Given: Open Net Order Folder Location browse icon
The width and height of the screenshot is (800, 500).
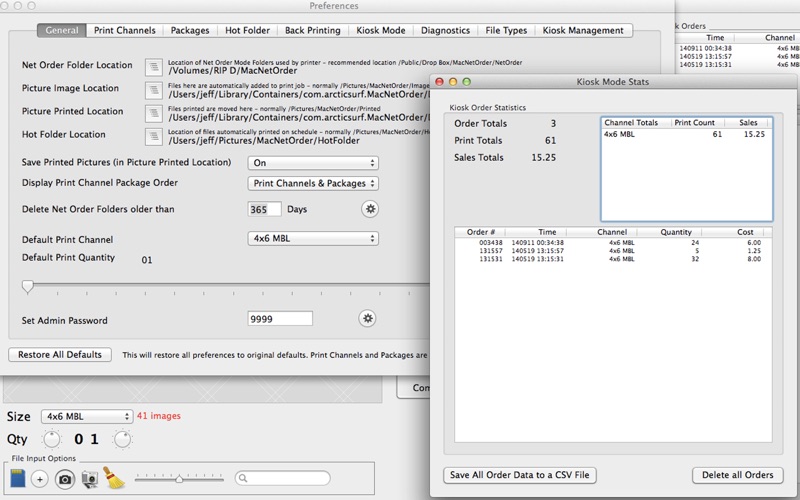Looking at the screenshot, I should (x=154, y=67).
